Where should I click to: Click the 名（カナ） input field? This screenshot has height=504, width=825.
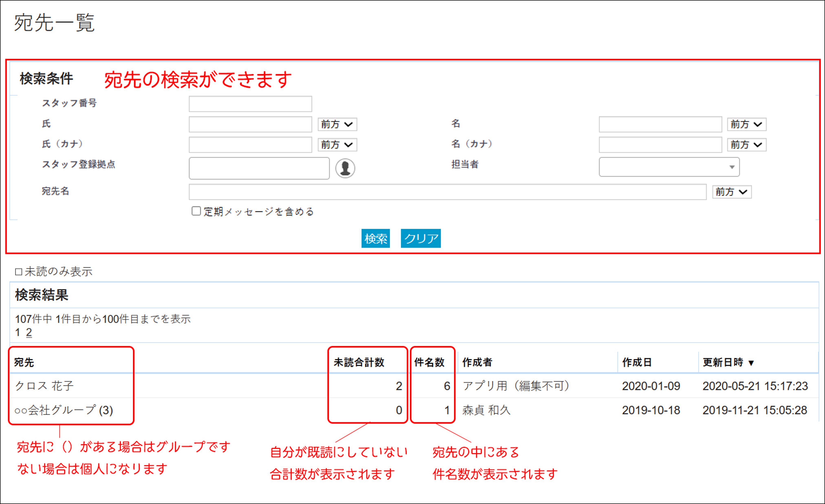click(660, 145)
